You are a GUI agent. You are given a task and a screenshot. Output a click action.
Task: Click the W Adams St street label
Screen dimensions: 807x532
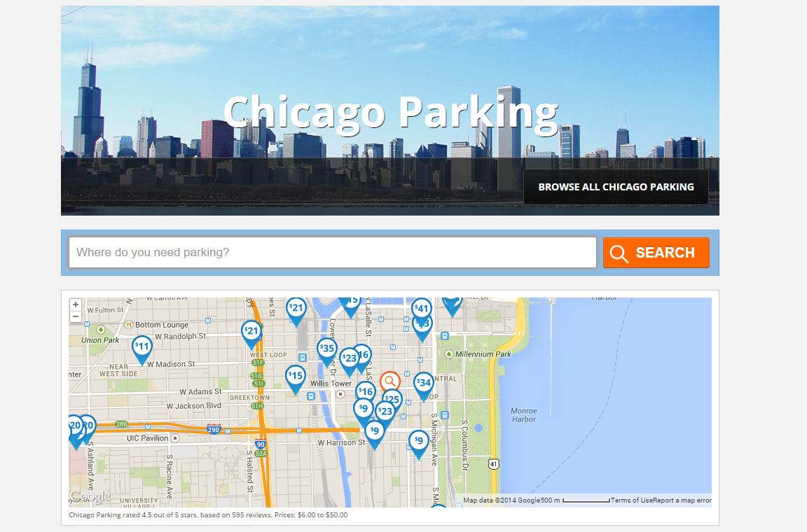point(200,391)
